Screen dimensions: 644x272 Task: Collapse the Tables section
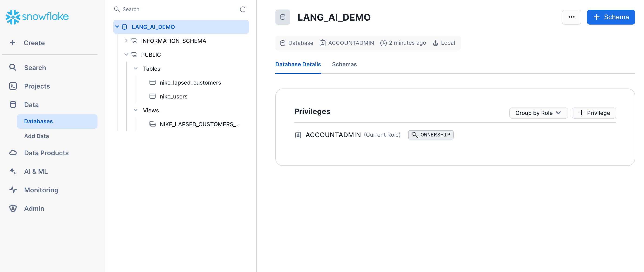click(x=136, y=68)
